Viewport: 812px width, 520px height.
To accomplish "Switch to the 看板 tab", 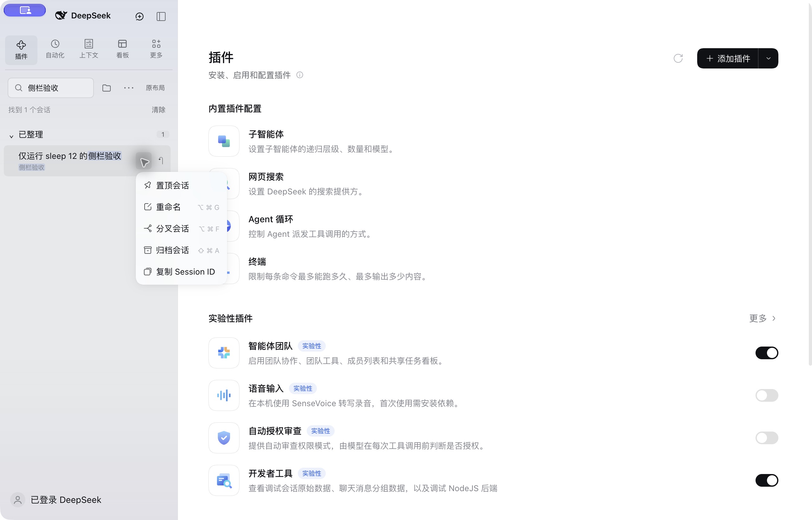I will 122,49.
